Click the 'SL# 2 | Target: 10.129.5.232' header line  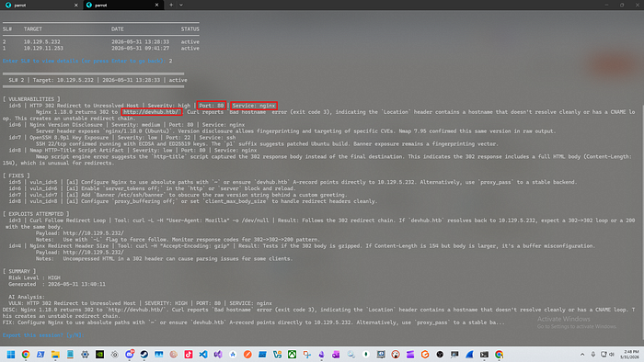click(98, 80)
